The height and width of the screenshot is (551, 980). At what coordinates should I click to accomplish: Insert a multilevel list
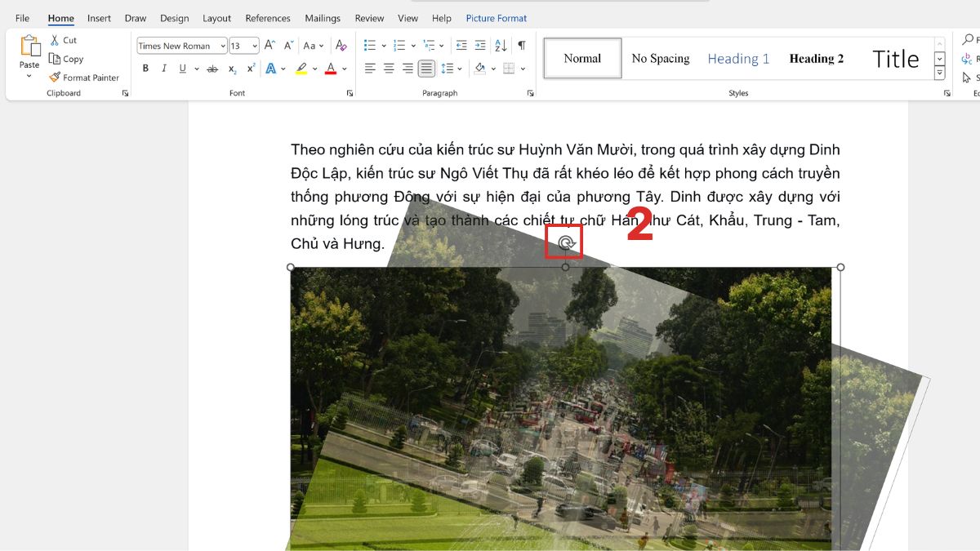tap(428, 46)
